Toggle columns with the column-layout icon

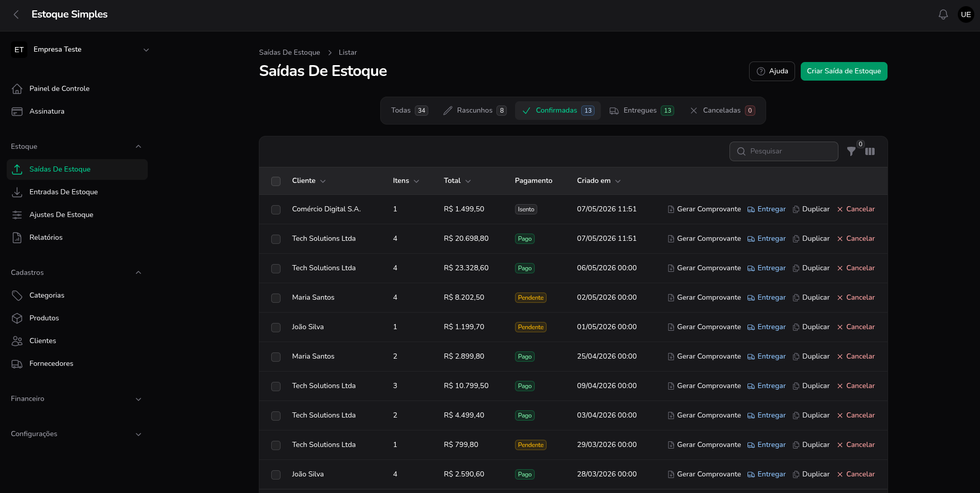[x=870, y=151]
